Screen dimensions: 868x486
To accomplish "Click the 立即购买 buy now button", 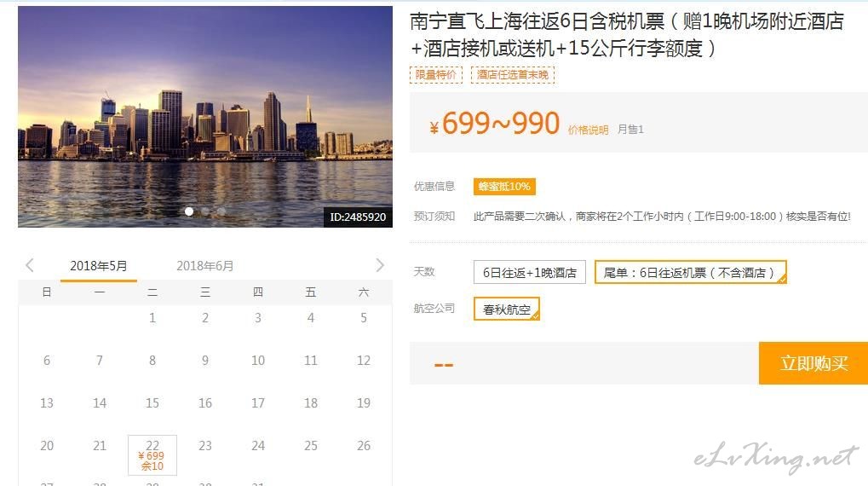I will [x=813, y=363].
